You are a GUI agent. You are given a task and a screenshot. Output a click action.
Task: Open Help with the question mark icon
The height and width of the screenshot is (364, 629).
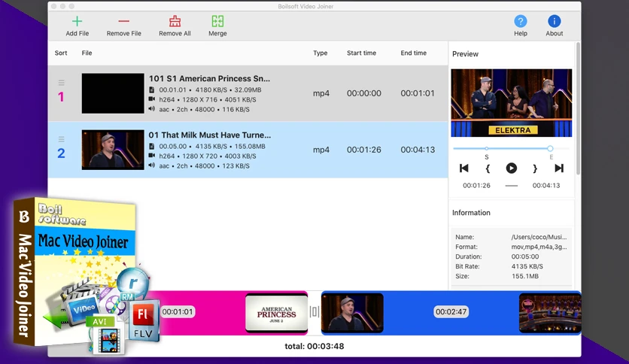[x=521, y=21]
